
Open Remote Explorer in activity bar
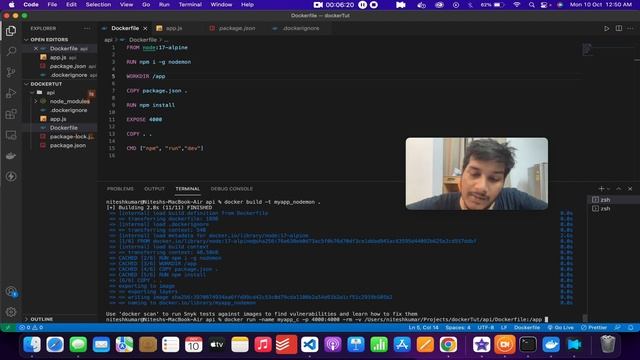coord(11,135)
